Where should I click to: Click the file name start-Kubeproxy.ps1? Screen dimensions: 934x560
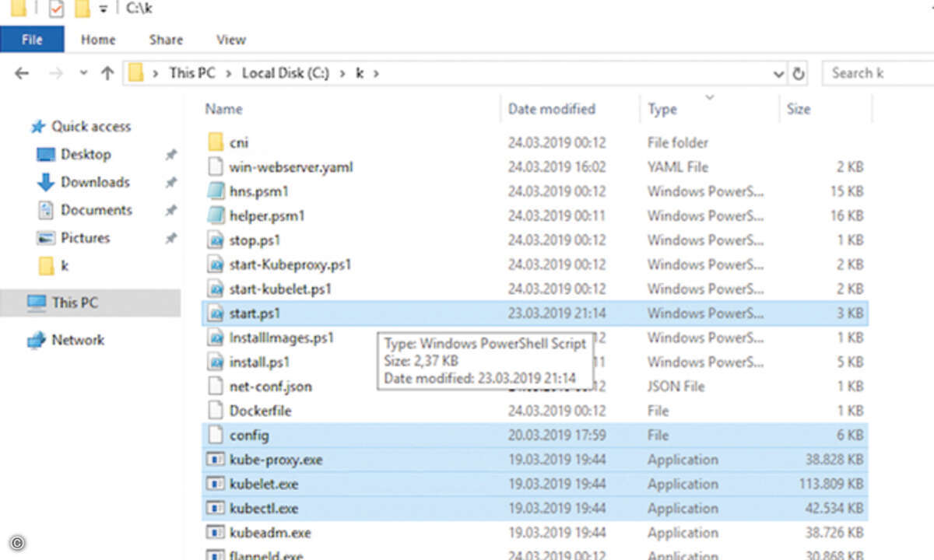tap(290, 264)
